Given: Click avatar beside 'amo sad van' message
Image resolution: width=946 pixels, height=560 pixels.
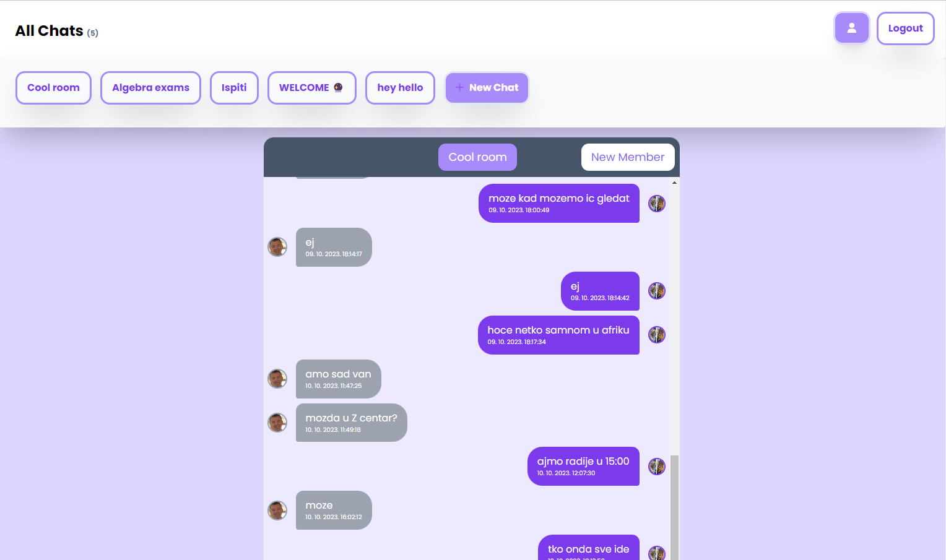Looking at the screenshot, I should click(x=277, y=379).
